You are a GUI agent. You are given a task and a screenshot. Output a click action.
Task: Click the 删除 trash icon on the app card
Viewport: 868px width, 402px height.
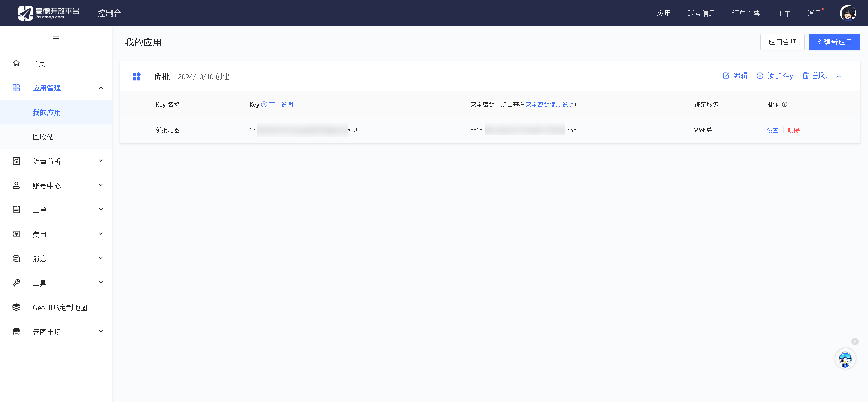806,76
